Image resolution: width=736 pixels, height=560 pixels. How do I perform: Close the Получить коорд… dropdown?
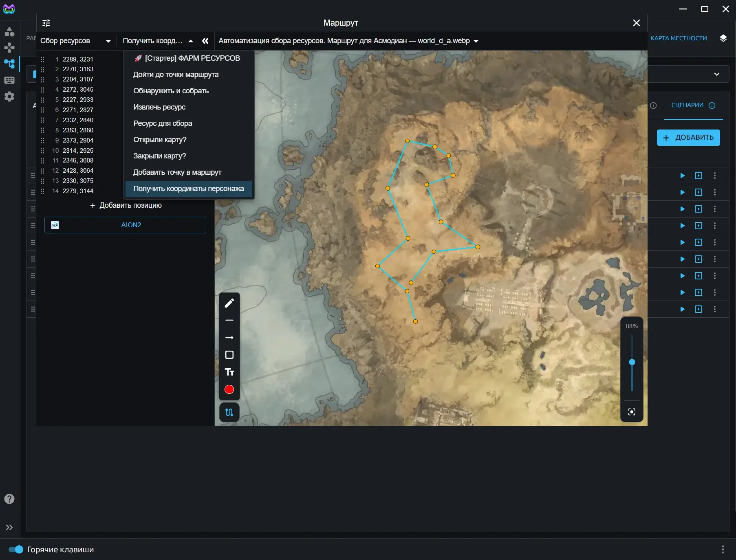[x=158, y=41]
